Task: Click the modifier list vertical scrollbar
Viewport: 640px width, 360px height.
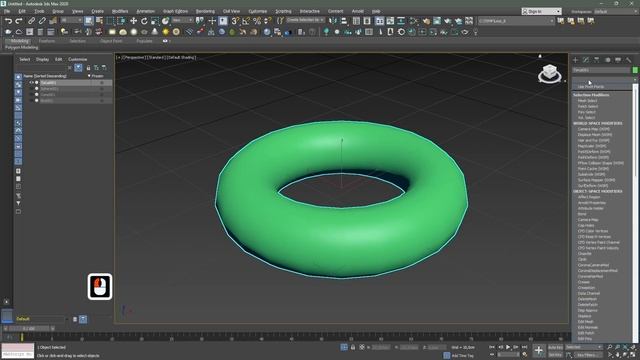Action: tap(635, 212)
